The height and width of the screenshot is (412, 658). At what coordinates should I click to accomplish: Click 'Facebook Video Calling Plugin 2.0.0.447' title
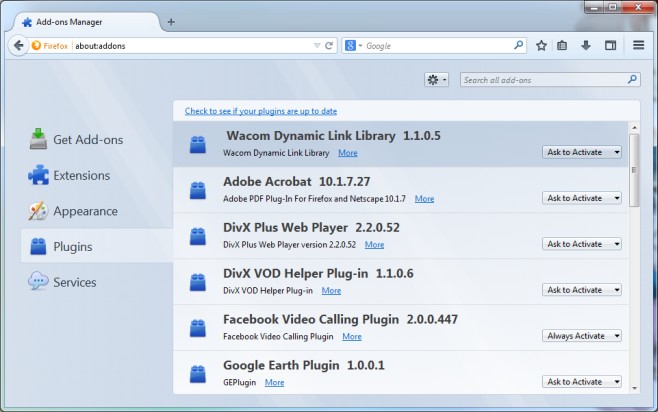pos(340,319)
